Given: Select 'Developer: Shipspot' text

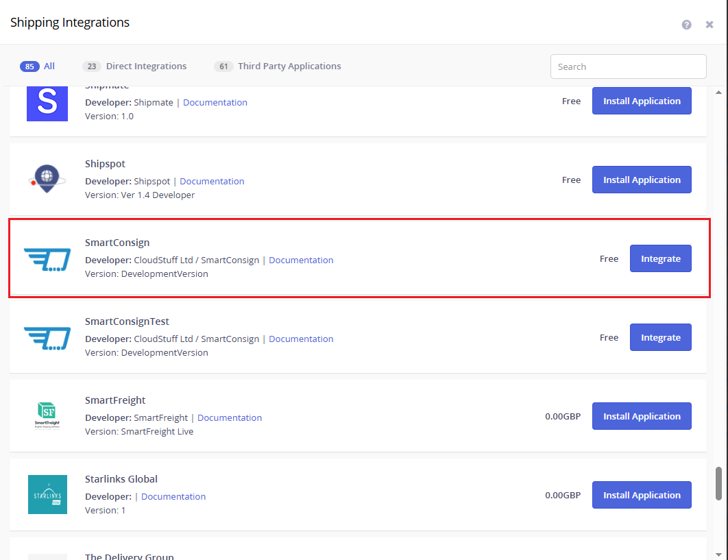Looking at the screenshot, I should [128, 181].
